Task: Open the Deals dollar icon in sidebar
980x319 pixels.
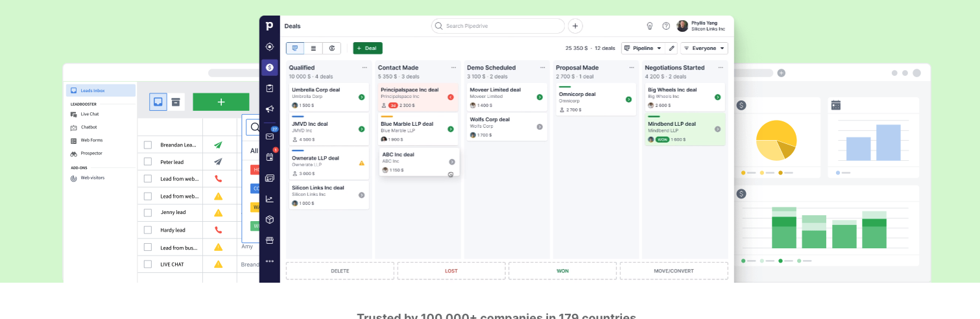Action: point(270,67)
